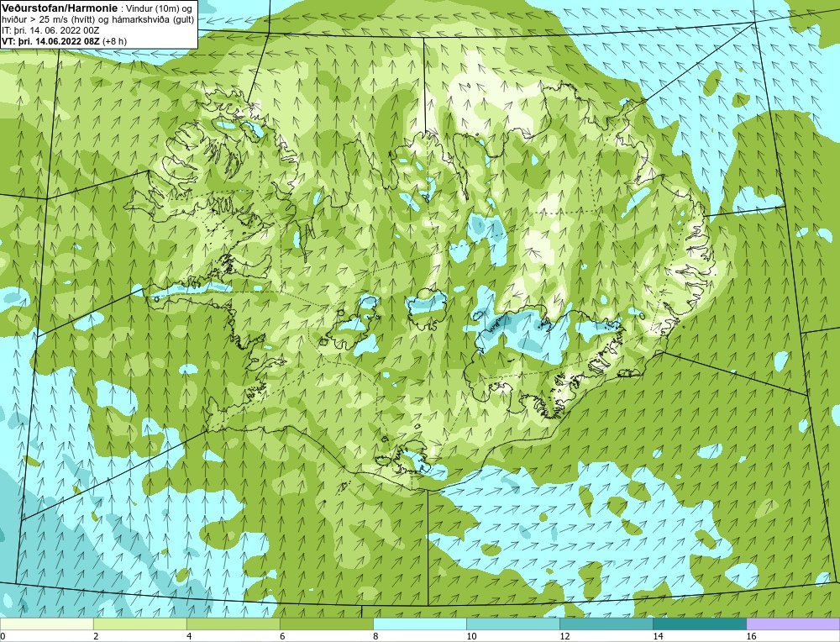Click the VT: þri. 14.06.2022 08Z line
The width and height of the screenshot is (840, 642).
click(51, 40)
